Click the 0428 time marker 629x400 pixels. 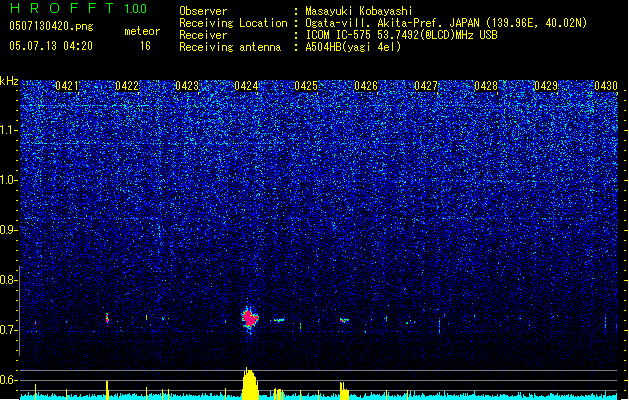486,86
